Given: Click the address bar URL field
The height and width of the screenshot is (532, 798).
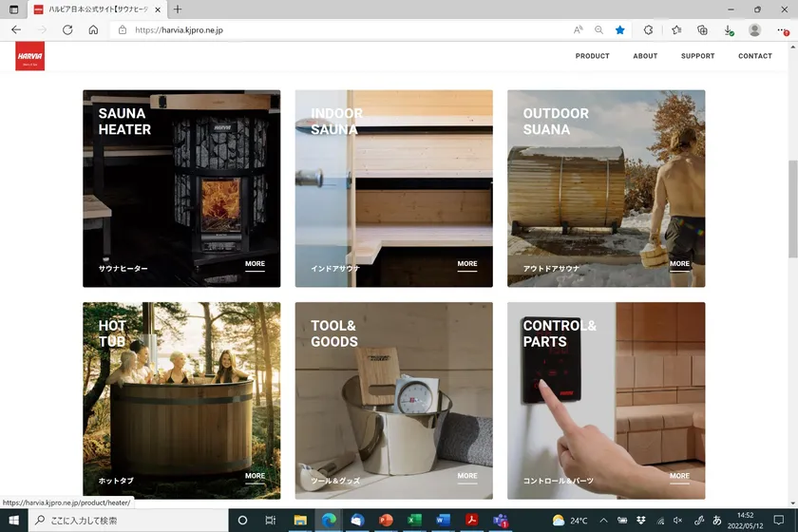Looking at the screenshot, I should coord(342,30).
